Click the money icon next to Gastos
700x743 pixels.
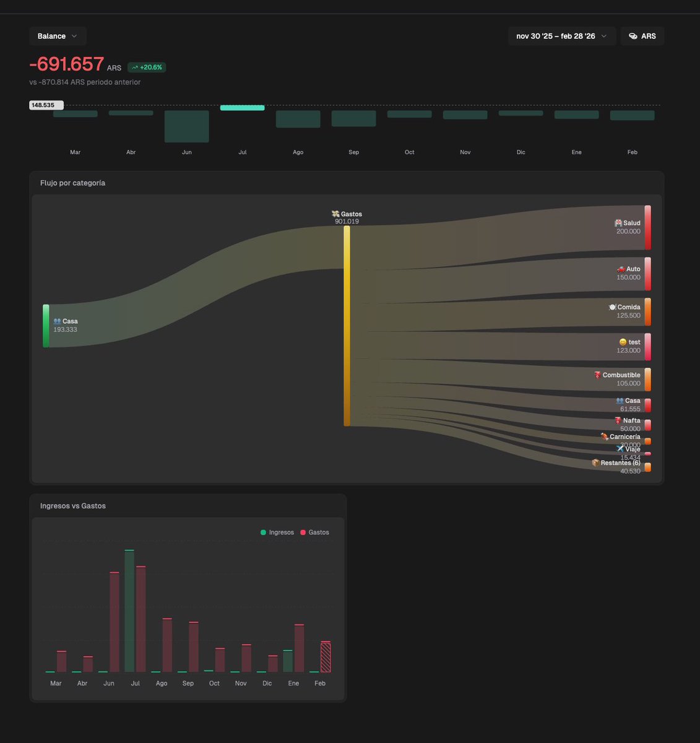click(335, 214)
